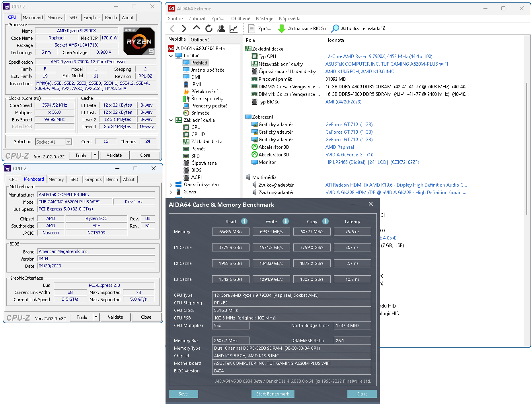Open AMD K19.6 FCH chipset link
This screenshot has width=532, height=405.
pos(360,72)
